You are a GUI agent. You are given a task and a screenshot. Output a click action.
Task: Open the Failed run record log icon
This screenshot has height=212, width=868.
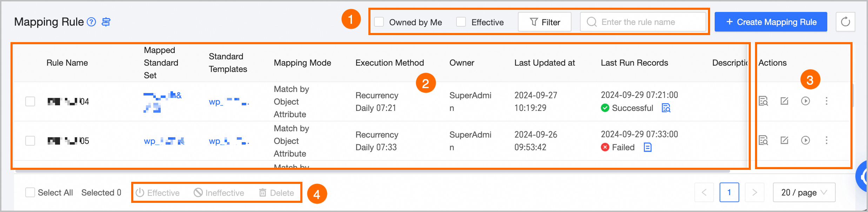tap(648, 147)
